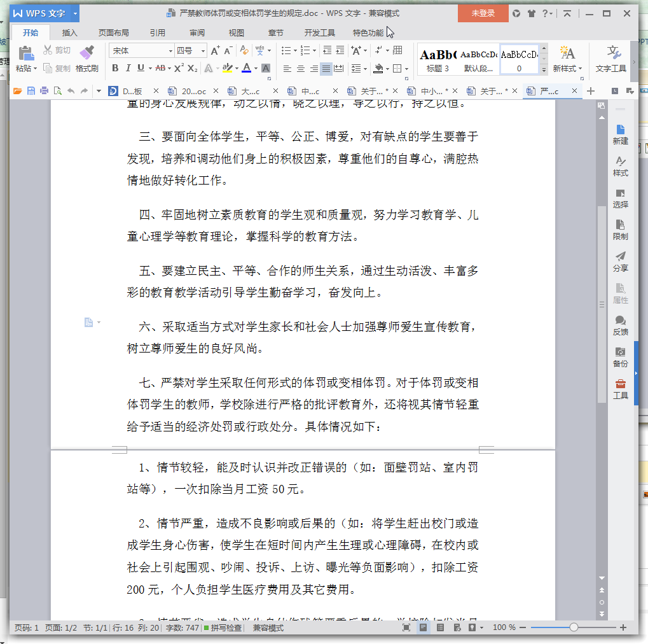Apply the 标题 3 style

(x=438, y=60)
